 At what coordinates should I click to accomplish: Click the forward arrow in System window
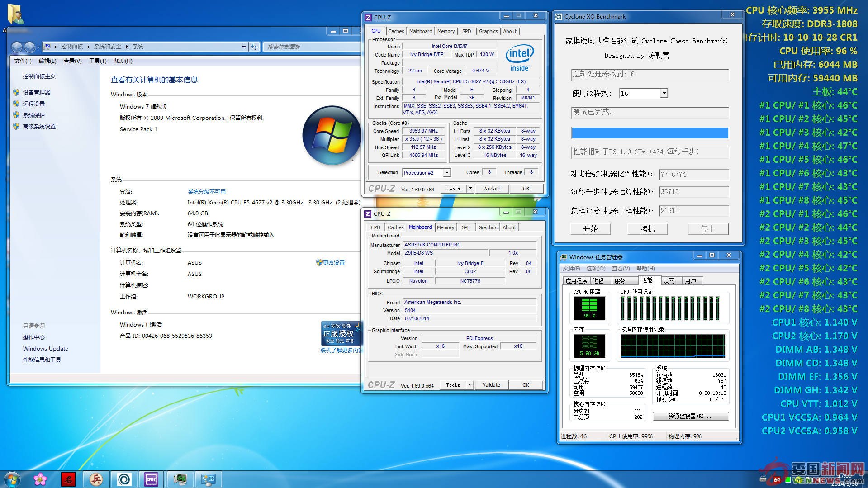(29, 47)
